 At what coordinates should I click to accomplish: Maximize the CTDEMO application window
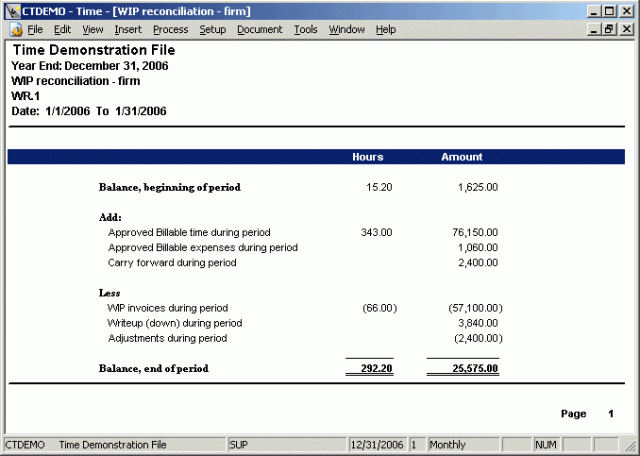610,10
